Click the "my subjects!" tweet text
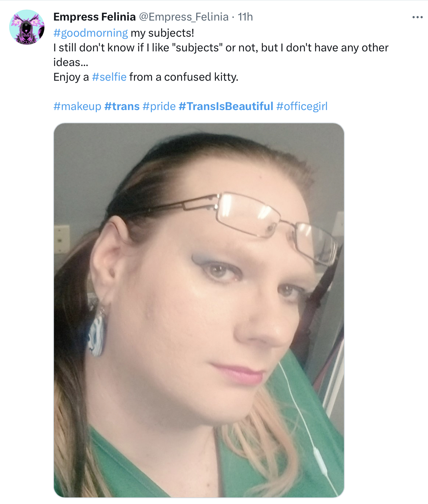 [162, 33]
